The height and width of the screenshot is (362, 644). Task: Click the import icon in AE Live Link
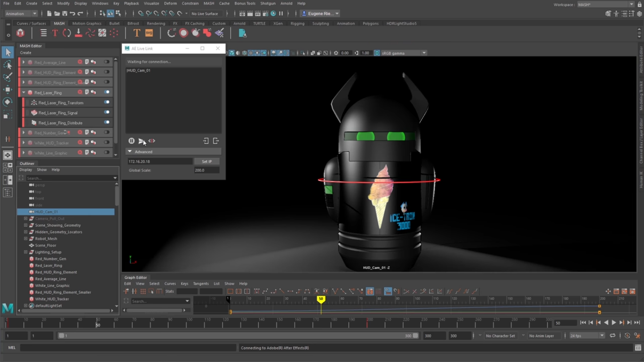click(x=206, y=141)
